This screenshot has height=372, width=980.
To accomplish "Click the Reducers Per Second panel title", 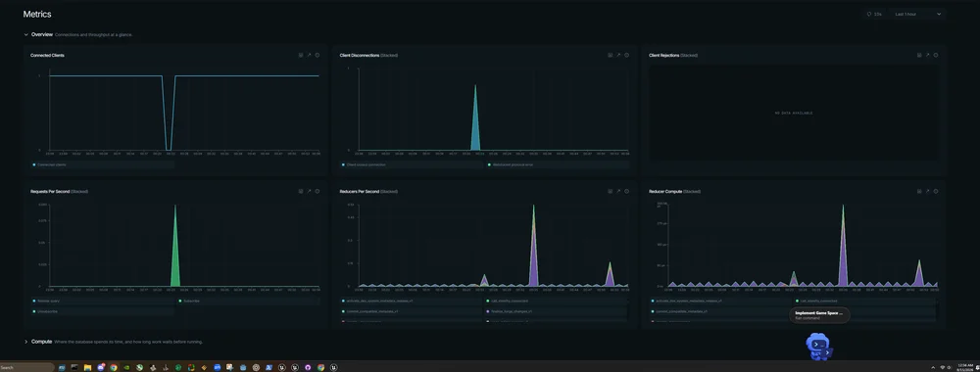I will pos(360,191).
